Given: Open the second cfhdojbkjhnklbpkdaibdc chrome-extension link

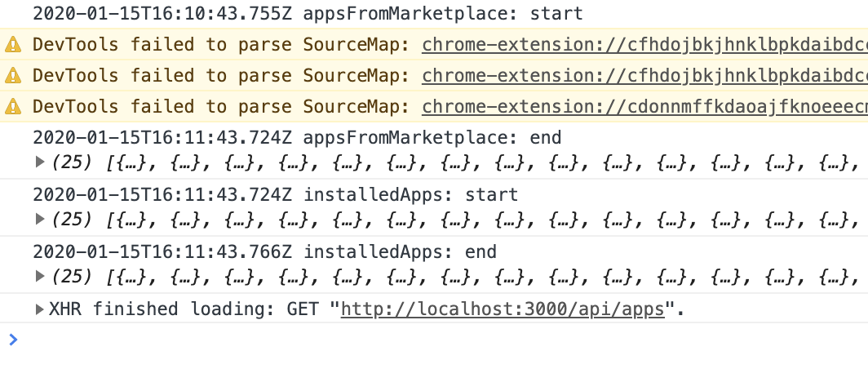Looking at the screenshot, I should (x=645, y=75).
